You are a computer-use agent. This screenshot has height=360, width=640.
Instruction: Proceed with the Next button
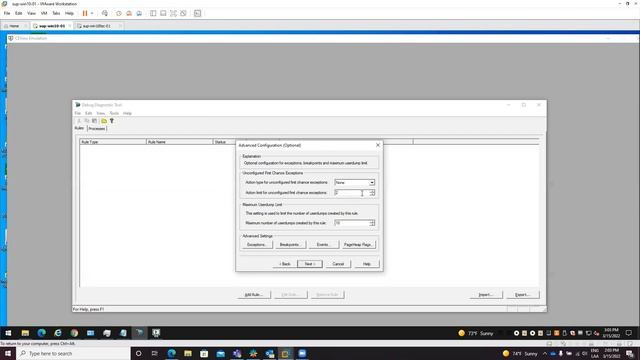(310, 264)
